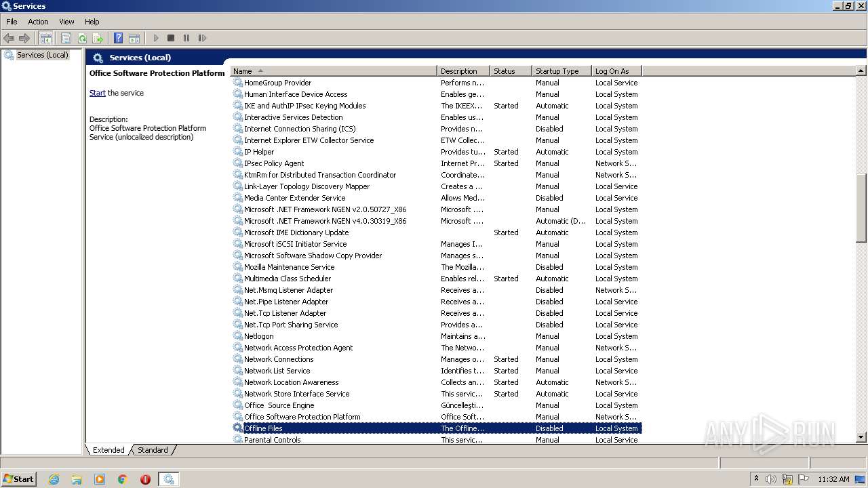868x488 pixels.
Task: Launch Internet Explorer from taskbar
Action: (54, 479)
